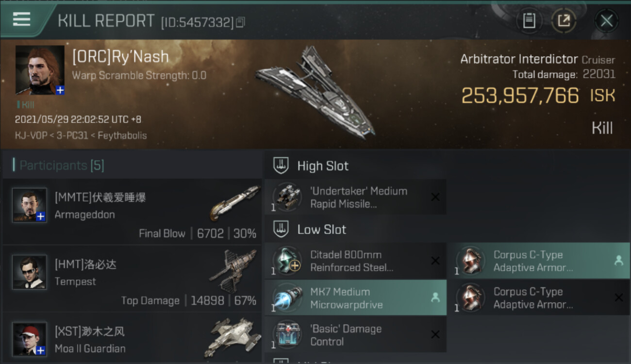Open the Armageddon Final Blow participant entry
The width and height of the screenshot is (631, 364).
click(x=132, y=212)
